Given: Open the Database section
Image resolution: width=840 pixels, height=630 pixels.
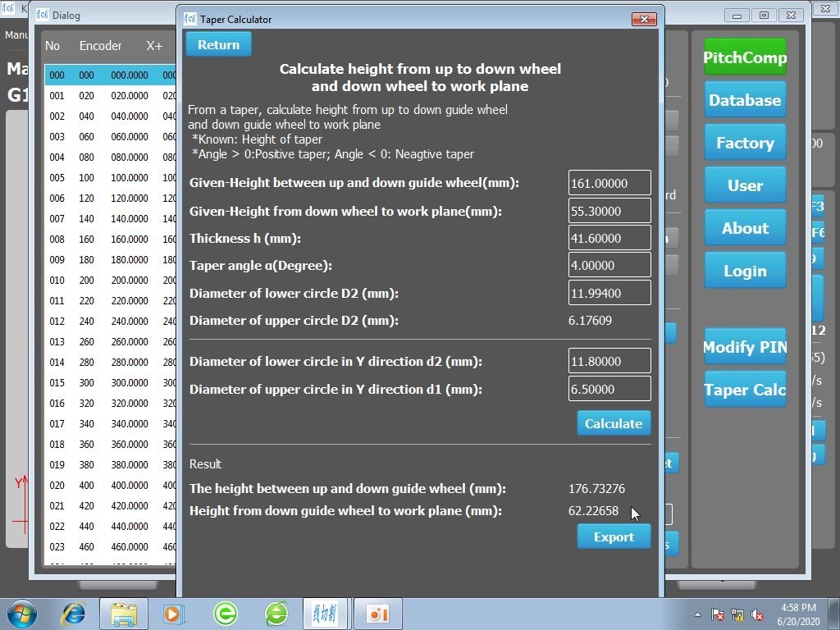Looking at the screenshot, I should [x=745, y=100].
